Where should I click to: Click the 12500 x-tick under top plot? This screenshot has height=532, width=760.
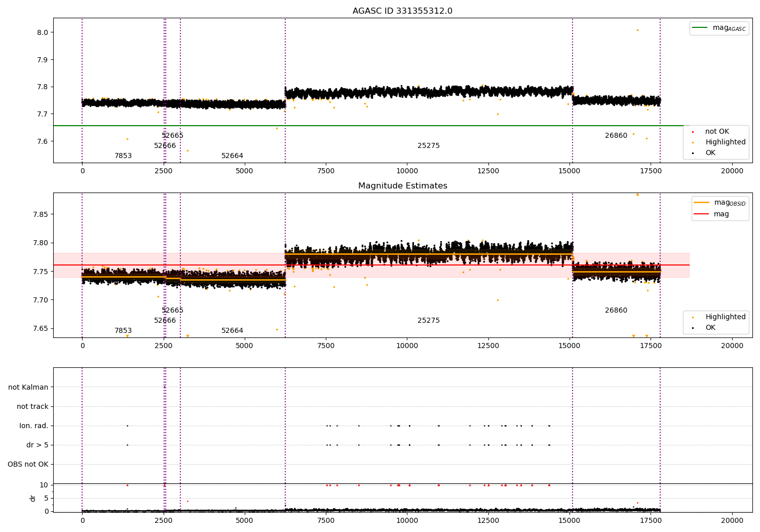[x=488, y=171]
